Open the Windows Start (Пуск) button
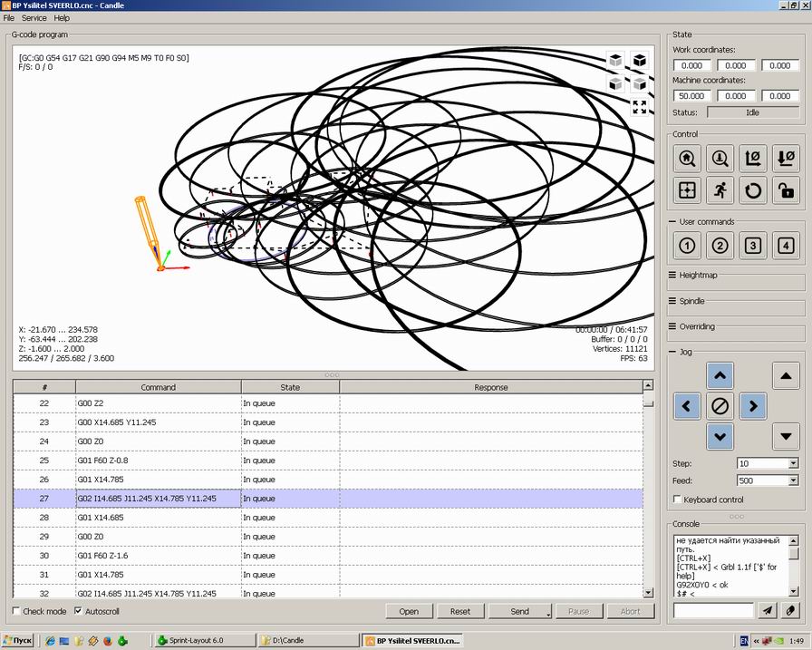 [17, 641]
